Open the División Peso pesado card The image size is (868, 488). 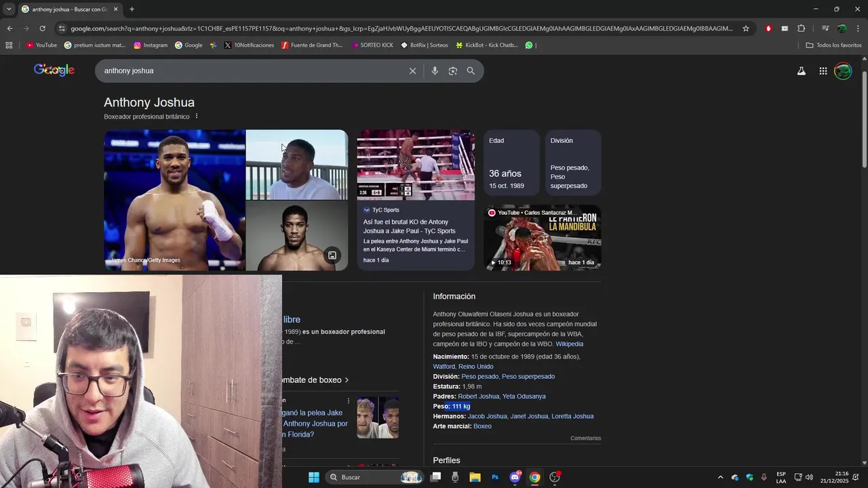[573, 163]
